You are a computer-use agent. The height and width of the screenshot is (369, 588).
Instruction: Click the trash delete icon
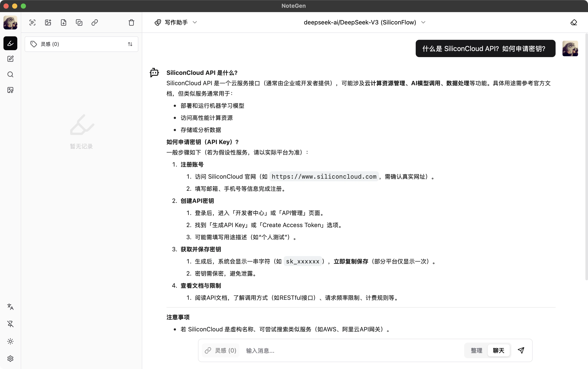pos(131,22)
